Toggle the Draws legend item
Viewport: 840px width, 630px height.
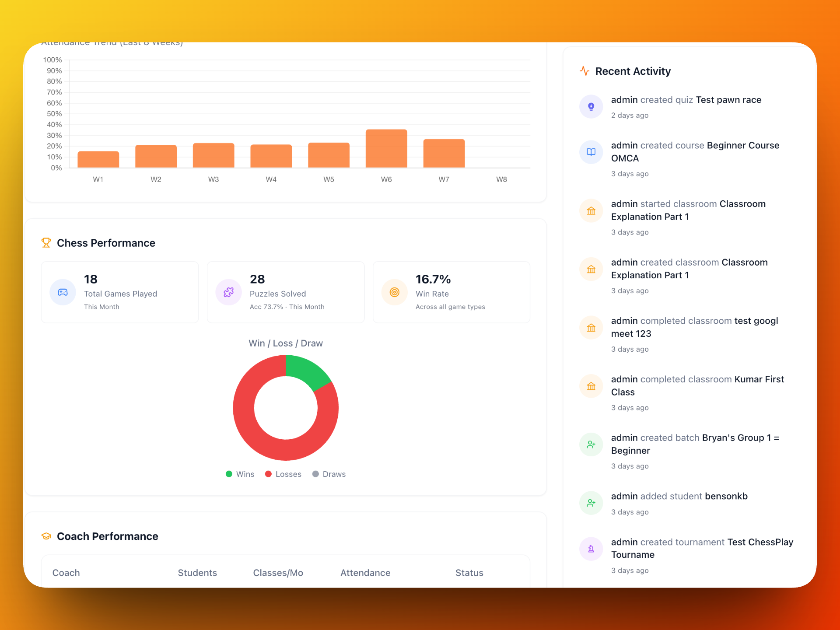(x=329, y=474)
